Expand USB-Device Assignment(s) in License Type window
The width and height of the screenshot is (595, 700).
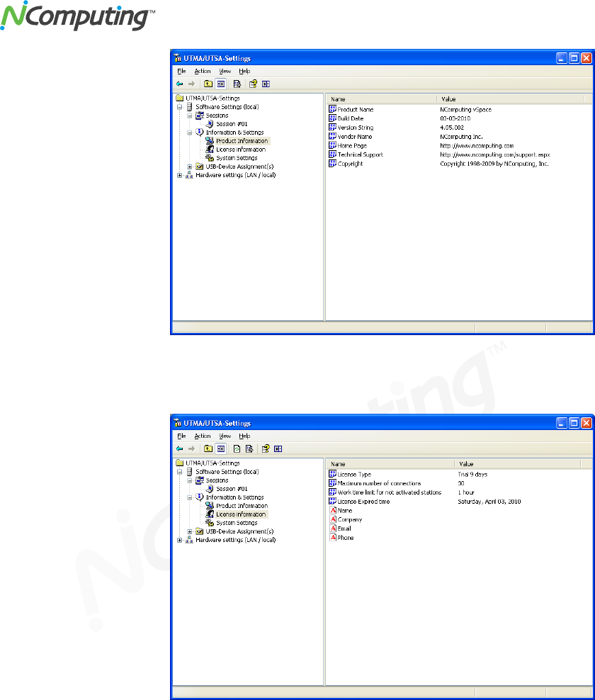(x=190, y=531)
